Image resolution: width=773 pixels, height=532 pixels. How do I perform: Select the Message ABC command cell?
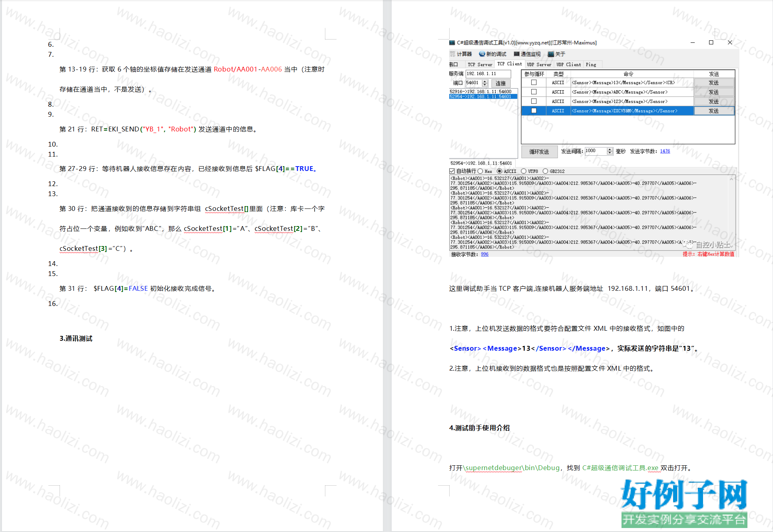(632, 92)
